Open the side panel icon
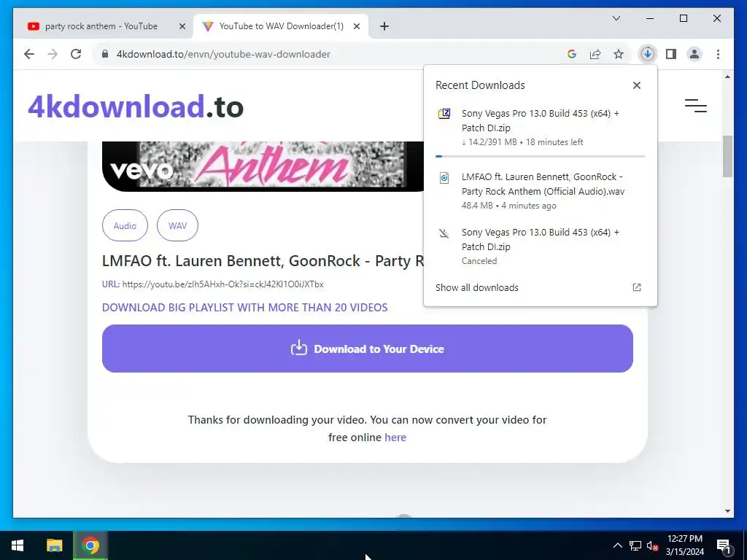This screenshot has height=560, width=747. tap(671, 54)
